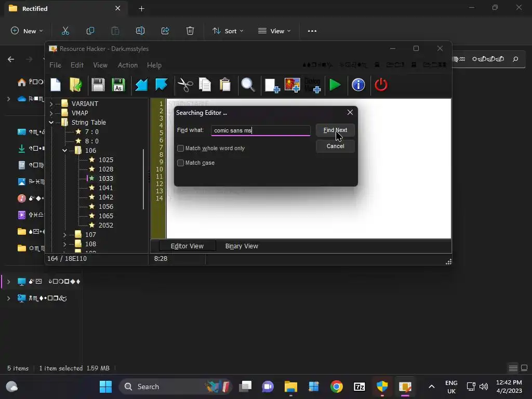Viewport: 532px width, 399px height.
Task: Open the Action menu
Action: click(128, 65)
